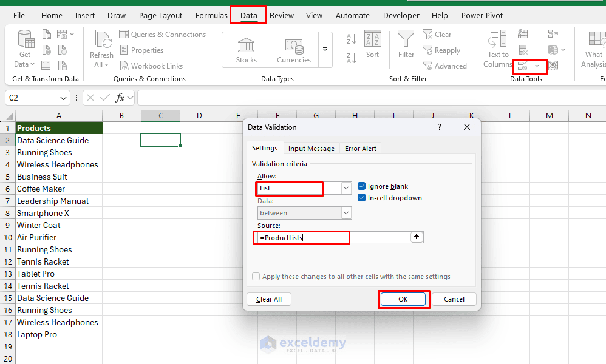Click the Data Validation icon
The image size is (606, 364).
(523, 66)
